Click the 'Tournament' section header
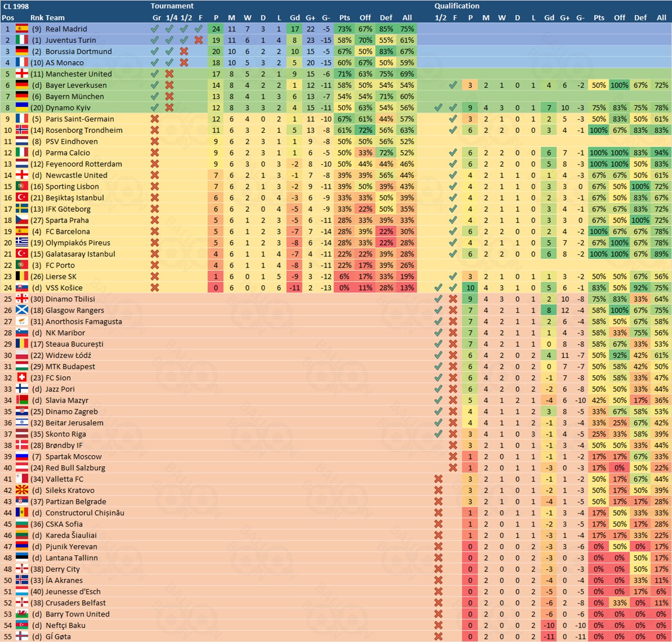 [x=172, y=6]
